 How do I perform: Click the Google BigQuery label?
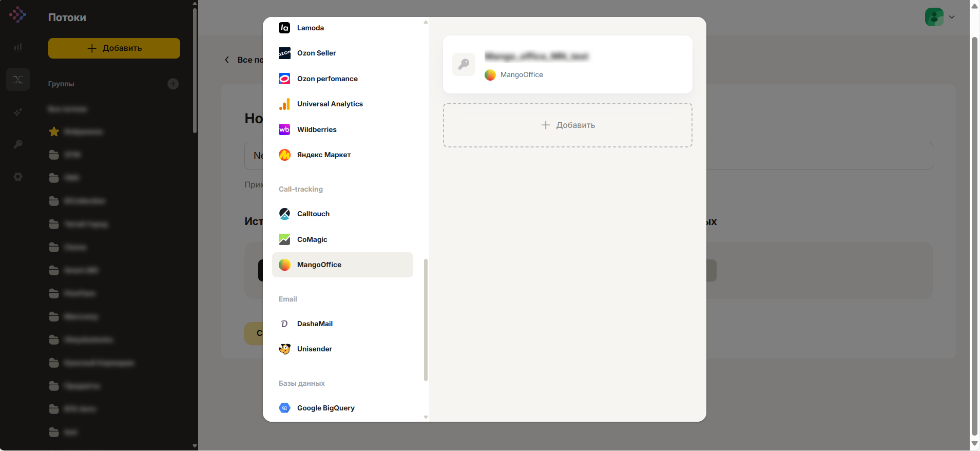tap(326, 408)
